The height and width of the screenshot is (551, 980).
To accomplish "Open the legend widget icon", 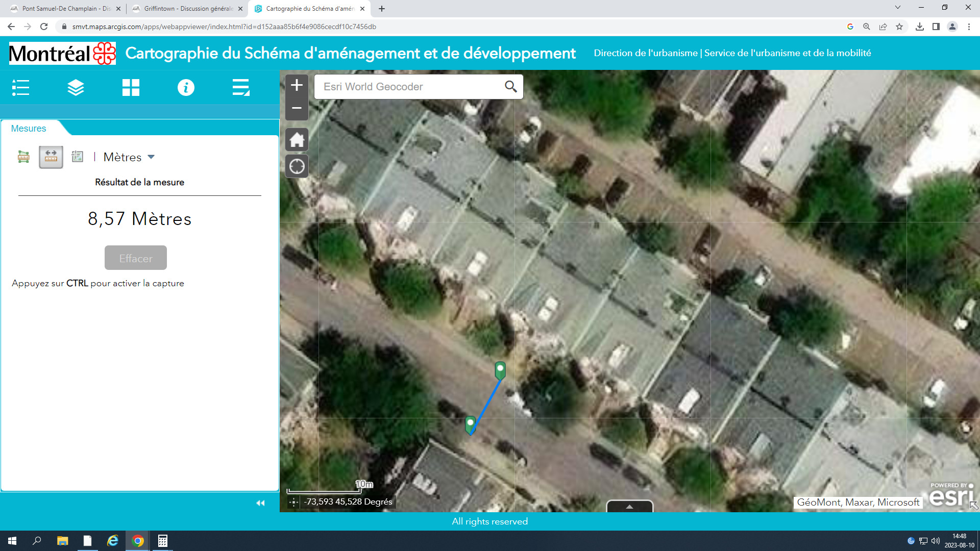I will point(20,87).
